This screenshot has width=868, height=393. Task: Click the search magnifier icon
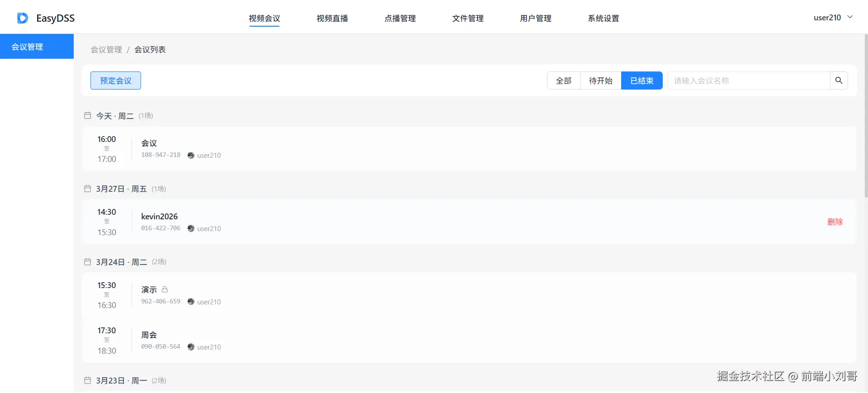click(839, 80)
